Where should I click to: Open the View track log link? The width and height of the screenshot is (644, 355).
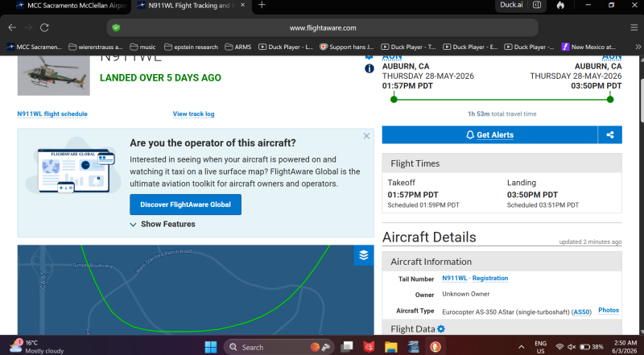click(x=193, y=114)
